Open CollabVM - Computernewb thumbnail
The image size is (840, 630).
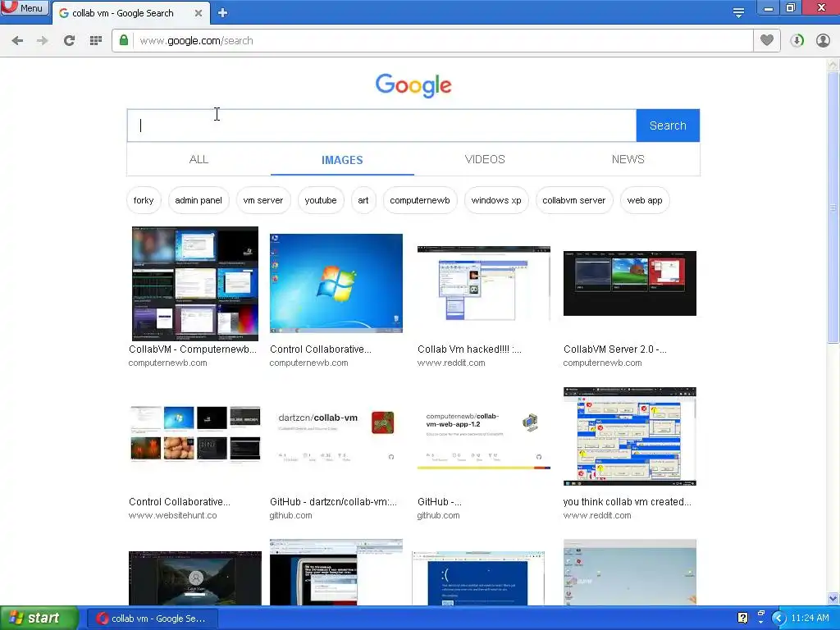click(x=195, y=283)
